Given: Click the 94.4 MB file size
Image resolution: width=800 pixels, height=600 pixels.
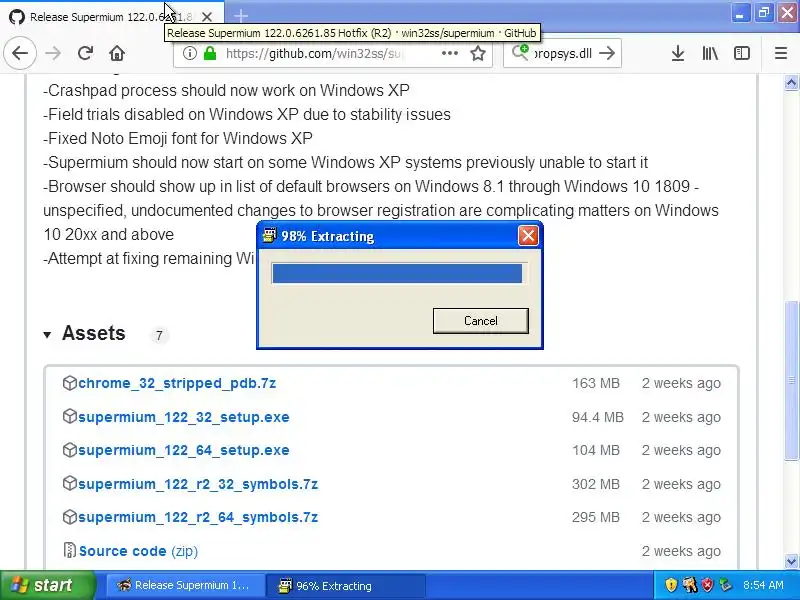Looking at the screenshot, I should 597,417.
